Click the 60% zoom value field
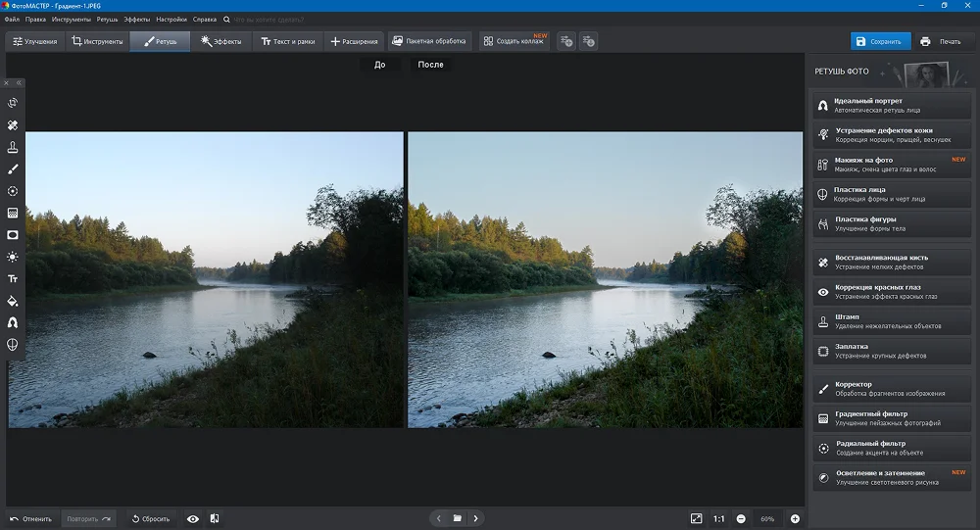 point(767,519)
